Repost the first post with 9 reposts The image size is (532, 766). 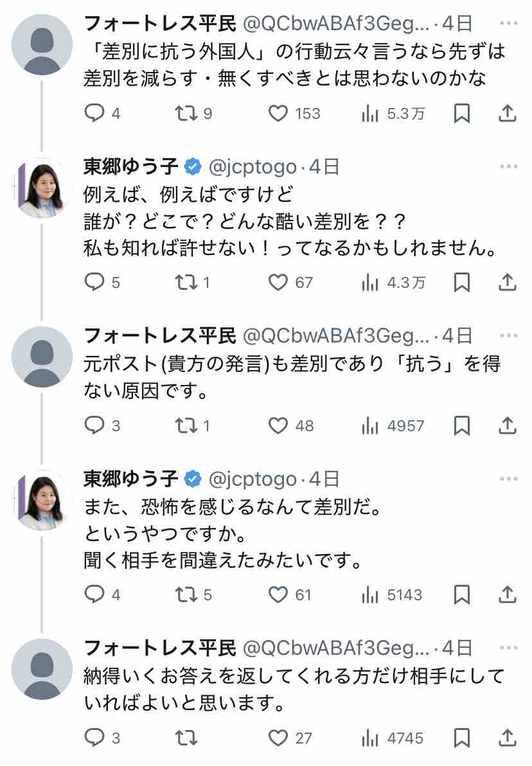coord(186,114)
